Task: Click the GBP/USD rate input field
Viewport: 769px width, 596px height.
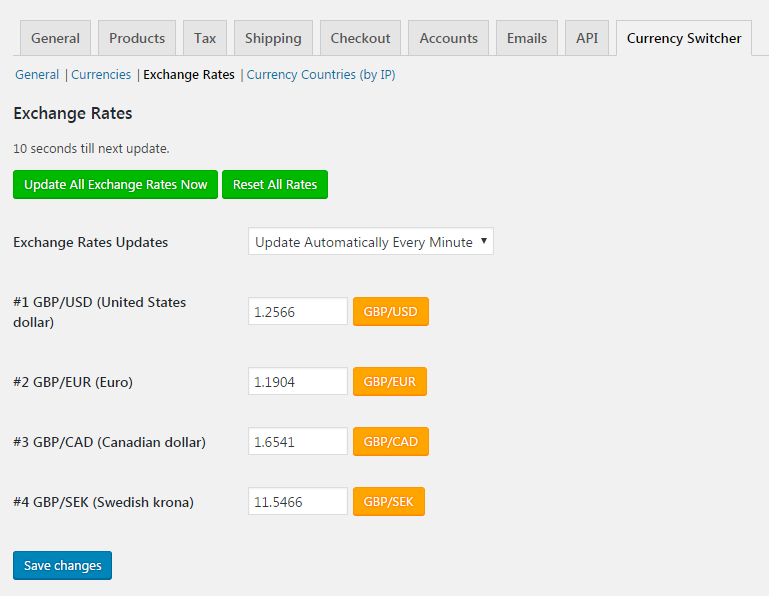Action: (298, 311)
